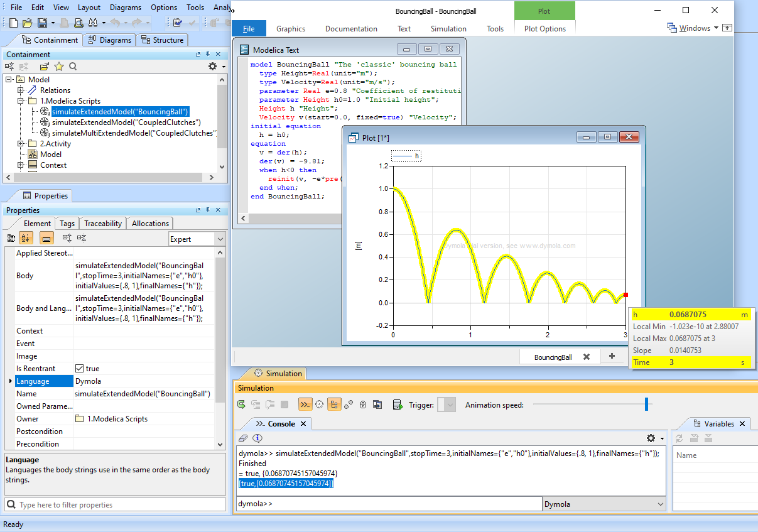Switch to the Structure tab
This screenshot has width=758, height=532.
pyautogui.click(x=162, y=40)
